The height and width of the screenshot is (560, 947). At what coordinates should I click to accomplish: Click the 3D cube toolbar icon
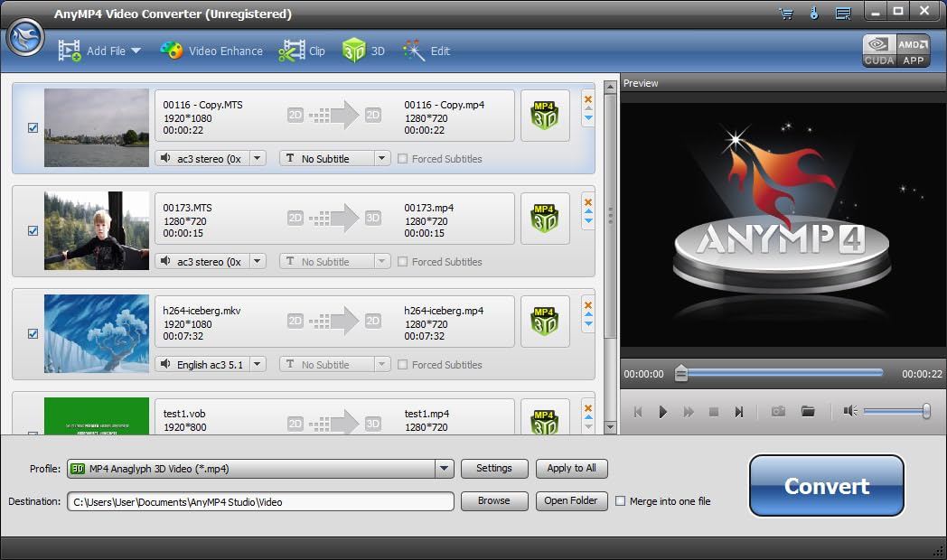353,51
